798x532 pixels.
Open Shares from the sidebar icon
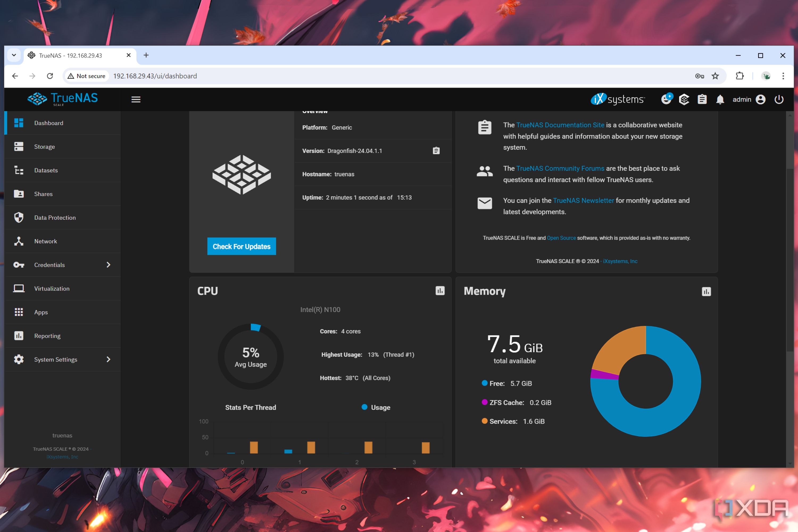tap(19, 194)
